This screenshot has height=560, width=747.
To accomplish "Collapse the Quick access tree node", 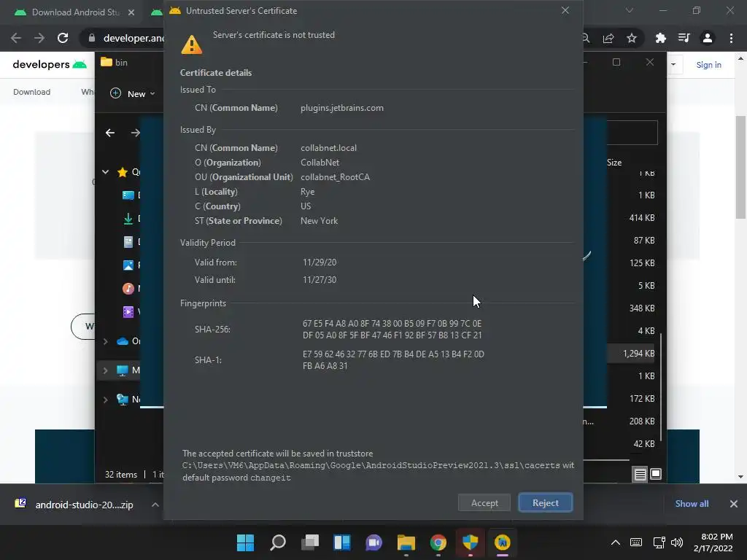I will (105, 172).
